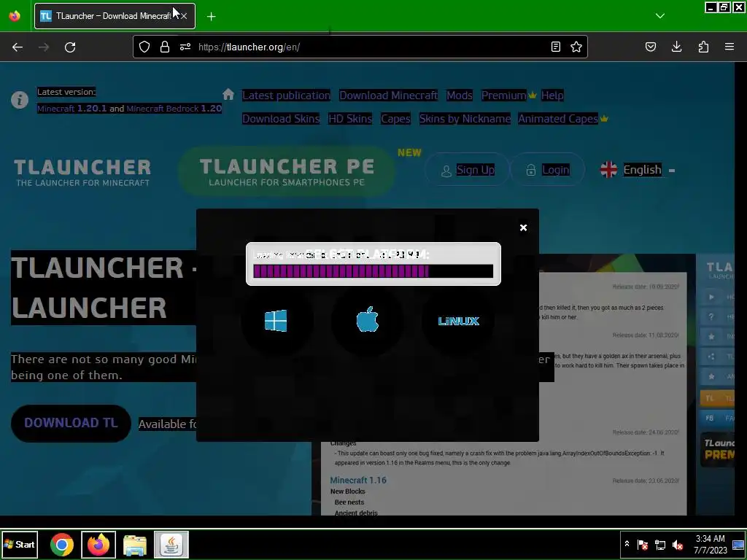Open the Mods menu link
This screenshot has width=747, height=560.
pos(460,96)
